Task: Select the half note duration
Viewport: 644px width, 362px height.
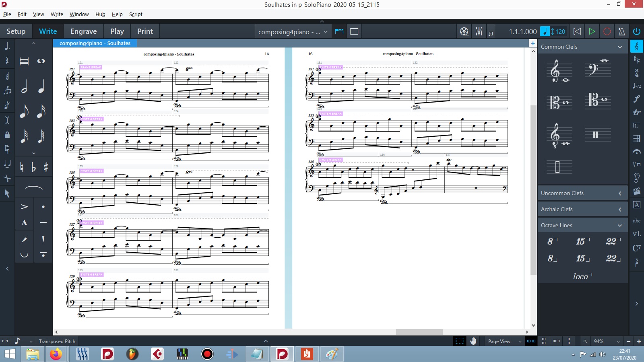Action: click(24, 86)
